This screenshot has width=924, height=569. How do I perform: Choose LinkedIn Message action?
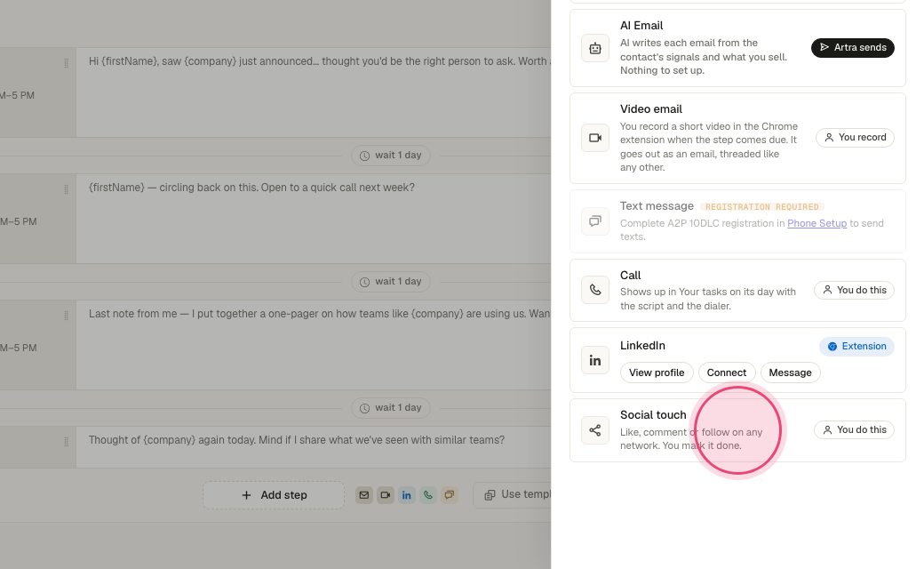790,373
